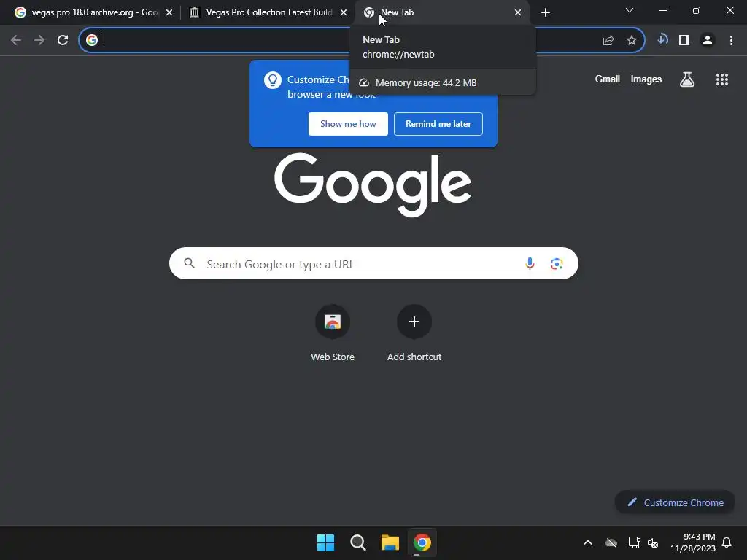747x560 pixels.
Task: Go back with the browser back arrow
Action: click(16, 41)
